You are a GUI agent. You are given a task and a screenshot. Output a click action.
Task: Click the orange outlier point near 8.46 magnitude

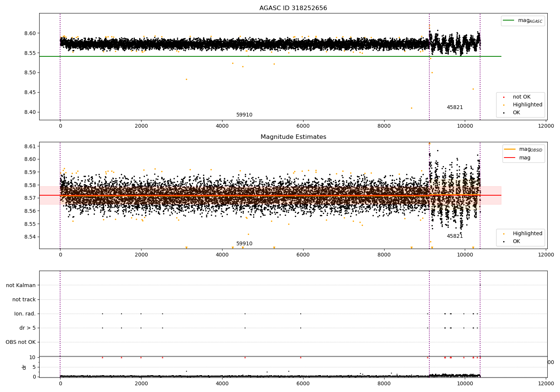click(473, 89)
